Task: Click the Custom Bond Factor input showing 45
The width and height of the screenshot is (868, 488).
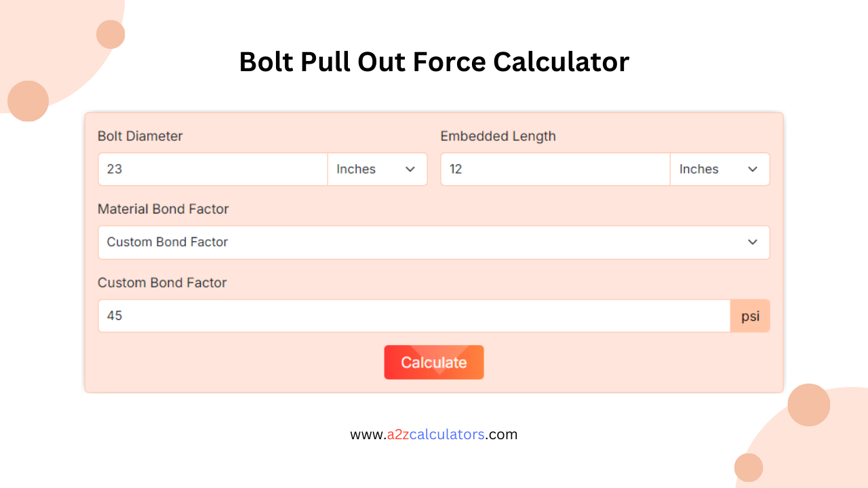Action: tap(414, 315)
